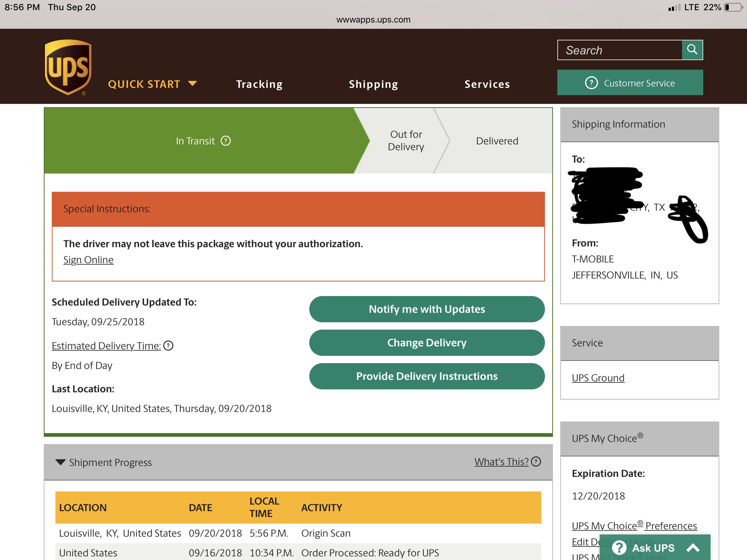Click JEFFERSONVILLE, IN, US sender address
This screenshot has width=747, height=560.
pyautogui.click(x=625, y=275)
